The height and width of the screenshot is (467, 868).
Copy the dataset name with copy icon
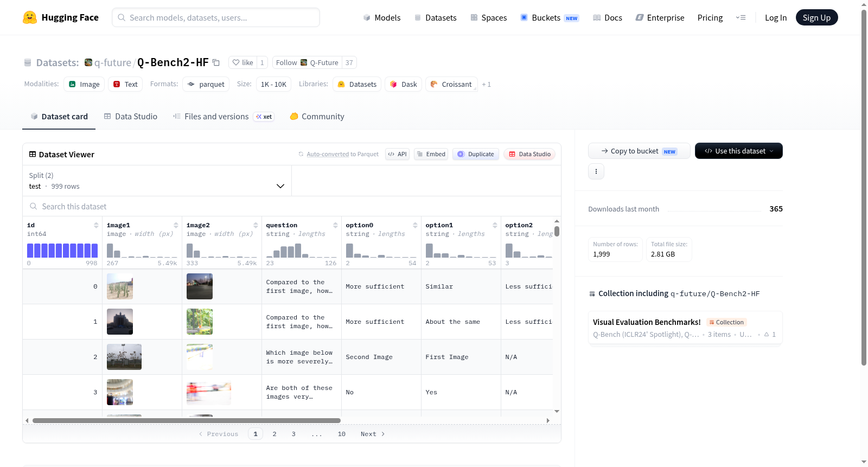point(216,62)
